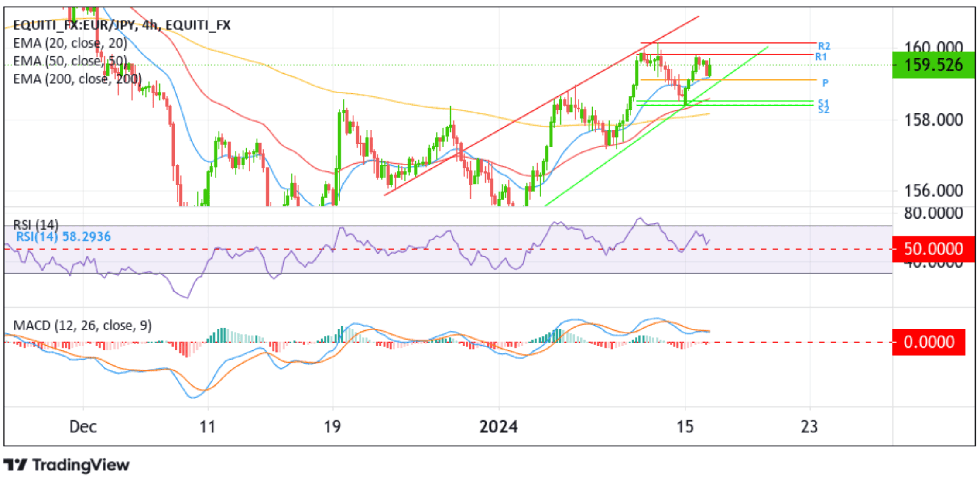Click the EMA (200, close, 200) legend
Screen dimensions: 980x487
click(77, 79)
